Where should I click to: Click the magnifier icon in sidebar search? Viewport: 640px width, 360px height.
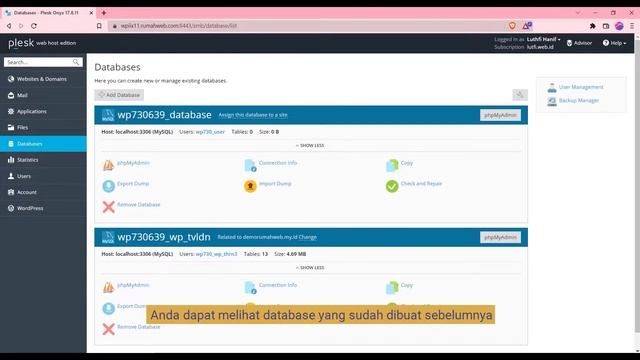(x=76, y=62)
